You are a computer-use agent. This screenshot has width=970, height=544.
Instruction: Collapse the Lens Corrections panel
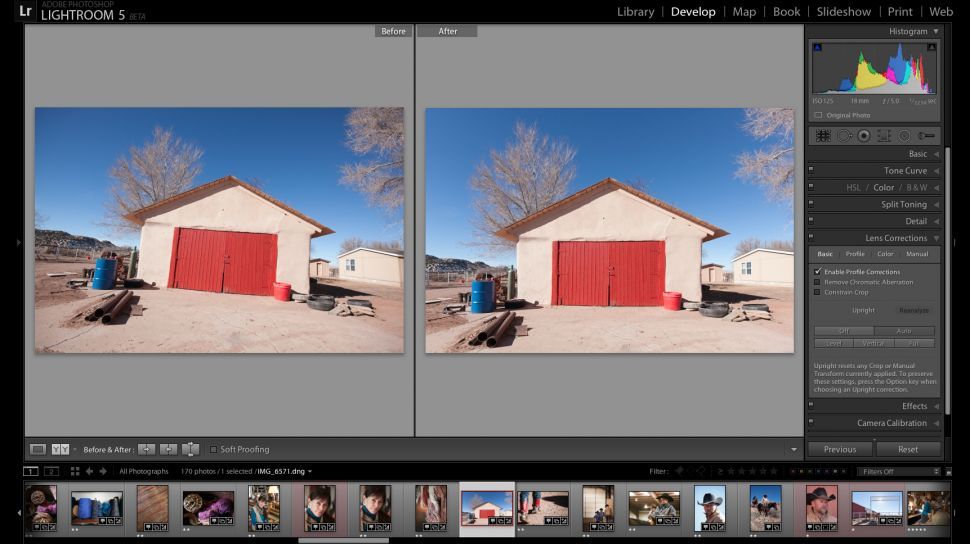pos(936,238)
